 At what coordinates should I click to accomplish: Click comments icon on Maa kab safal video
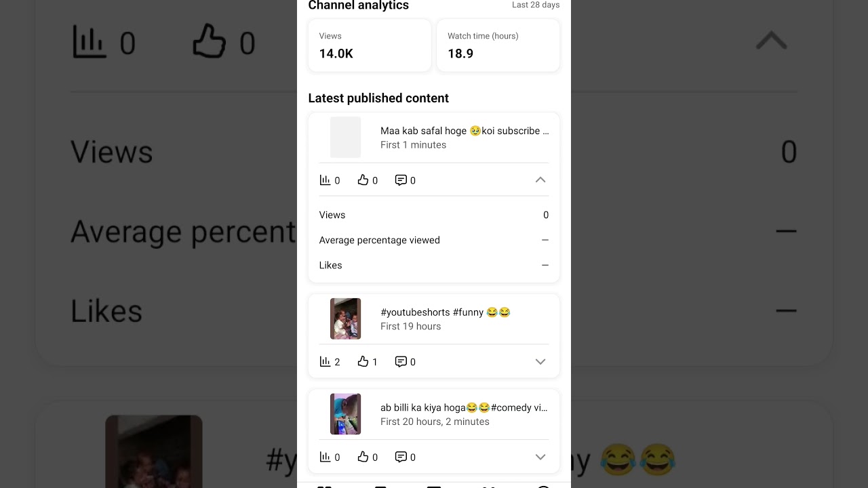[401, 180]
